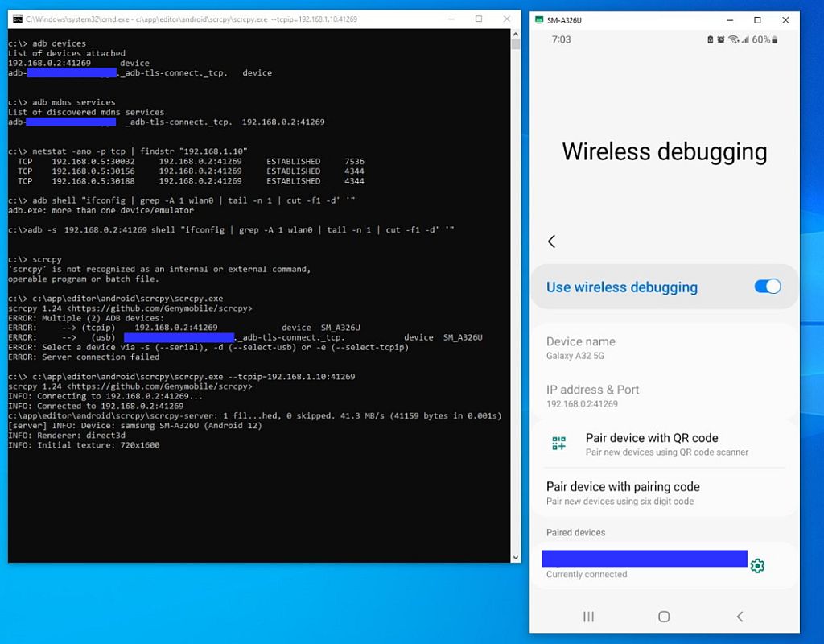Open the IP address & Port entry
This screenshot has height=644, width=824.
[664, 396]
